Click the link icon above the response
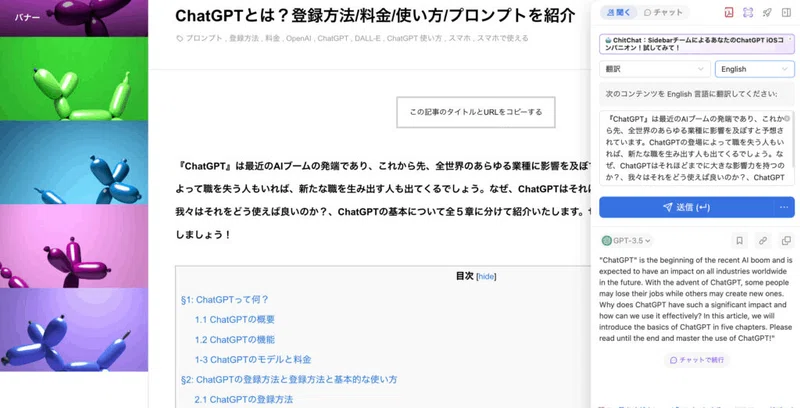This screenshot has height=408, width=800. coord(763,241)
